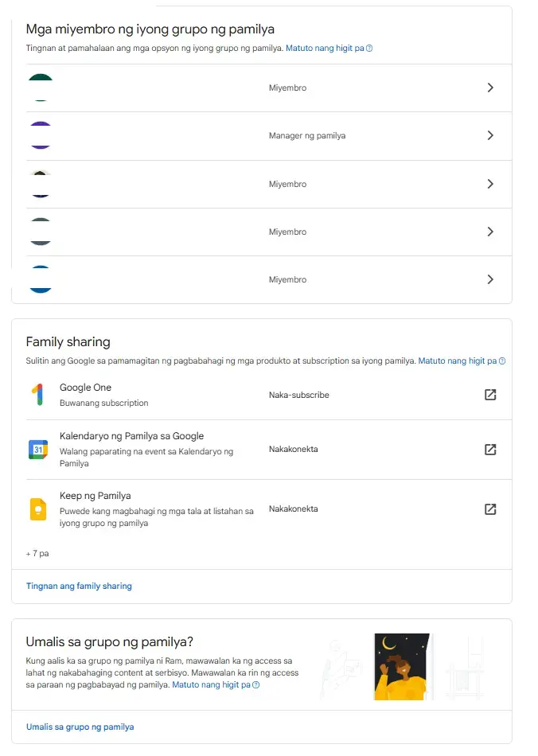Click help icon in Family sharing description
This screenshot has width=538, height=756.
[502, 361]
